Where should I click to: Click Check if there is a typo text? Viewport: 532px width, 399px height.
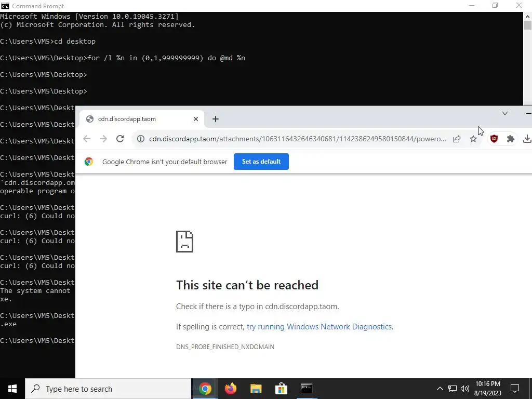pyautogui.click(x=258, y=307)
